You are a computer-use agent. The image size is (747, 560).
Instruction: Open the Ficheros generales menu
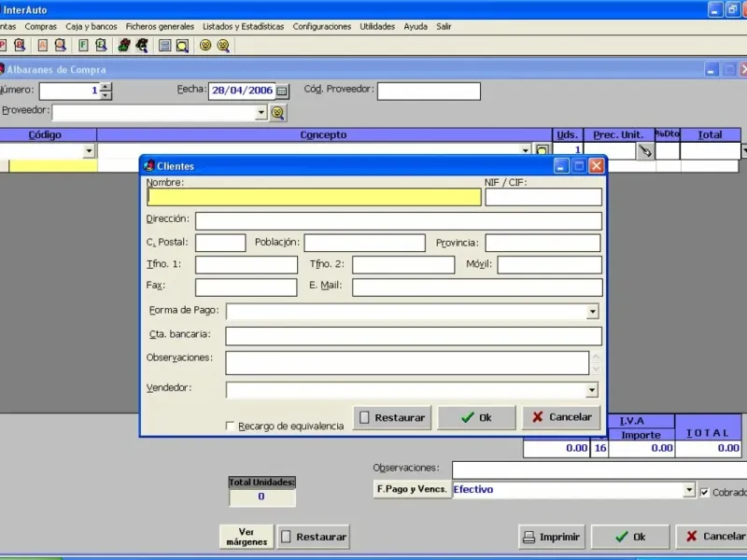(160, 27)
